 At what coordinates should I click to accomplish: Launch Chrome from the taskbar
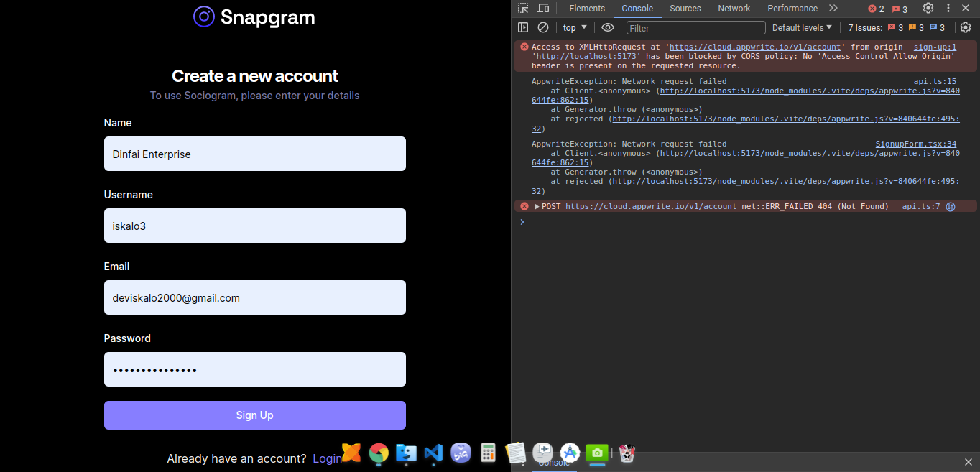pyautogui.click(x=379, y=454)
